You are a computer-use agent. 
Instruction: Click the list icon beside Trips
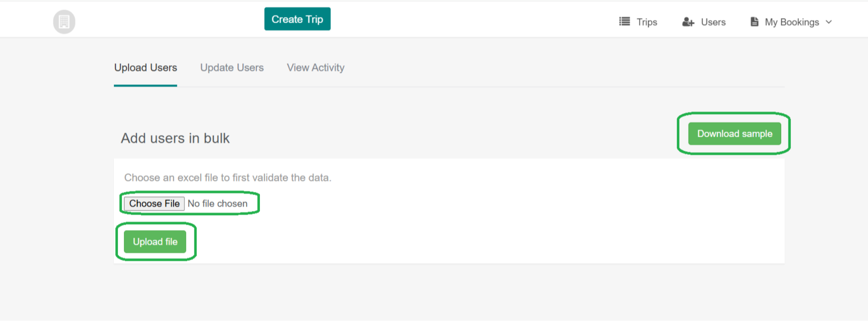coord(624,22)
